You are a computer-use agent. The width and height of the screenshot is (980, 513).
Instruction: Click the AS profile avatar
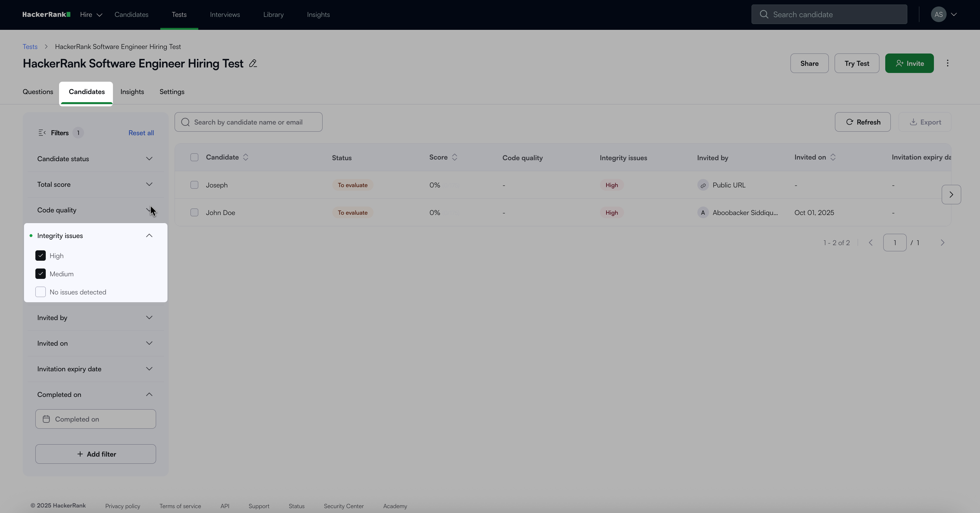(x=938, y=15)
